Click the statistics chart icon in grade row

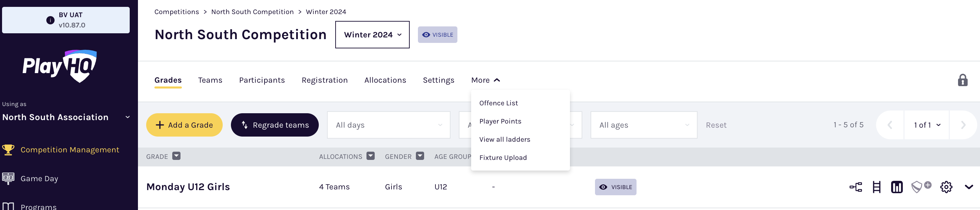coord(896,187)
